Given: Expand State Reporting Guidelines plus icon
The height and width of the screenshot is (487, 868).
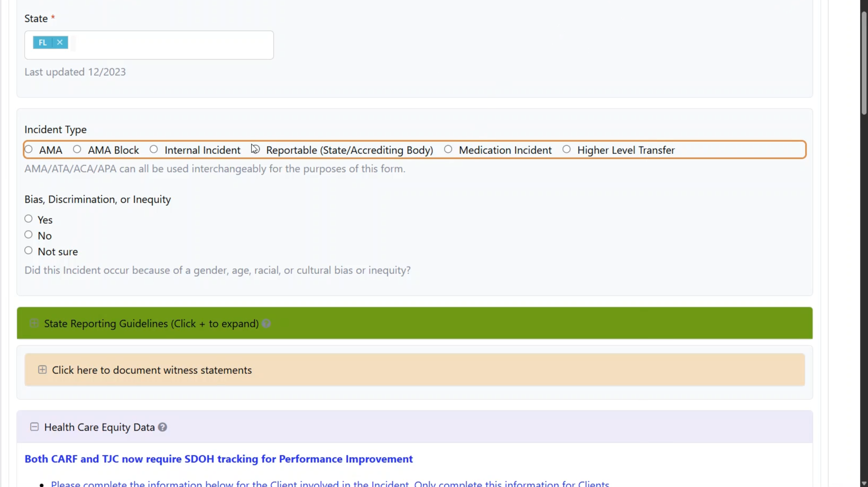Looking at the screenshot, I should pos(34,323).
